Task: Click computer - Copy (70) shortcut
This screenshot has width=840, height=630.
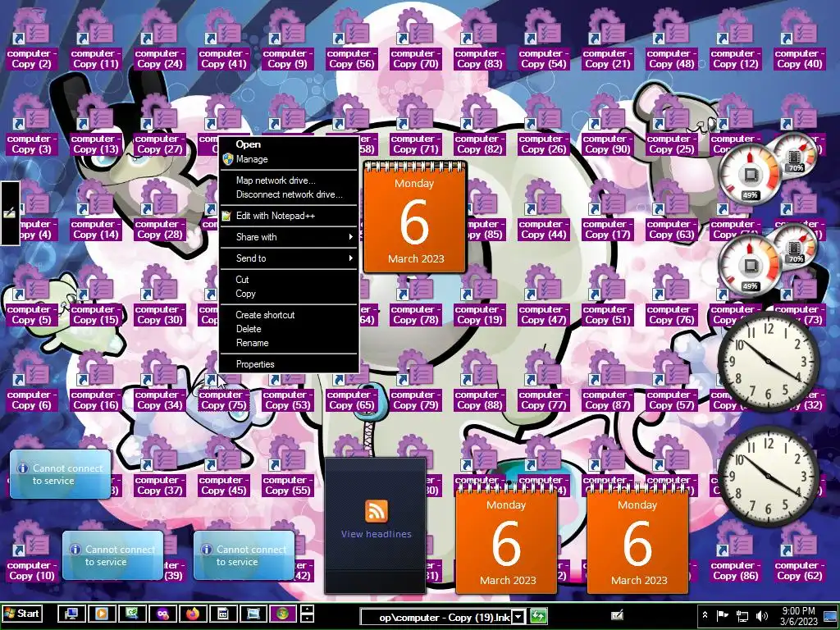Action: point(415,40)
